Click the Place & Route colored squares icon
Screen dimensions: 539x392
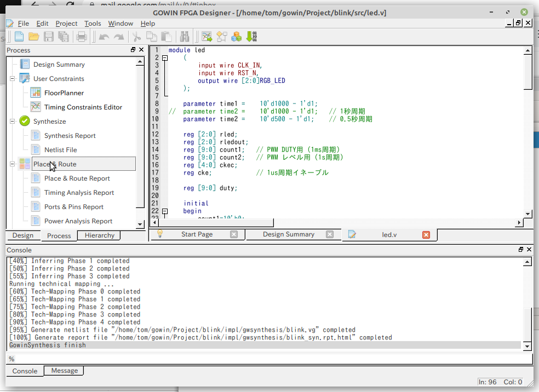click(25, 164)
